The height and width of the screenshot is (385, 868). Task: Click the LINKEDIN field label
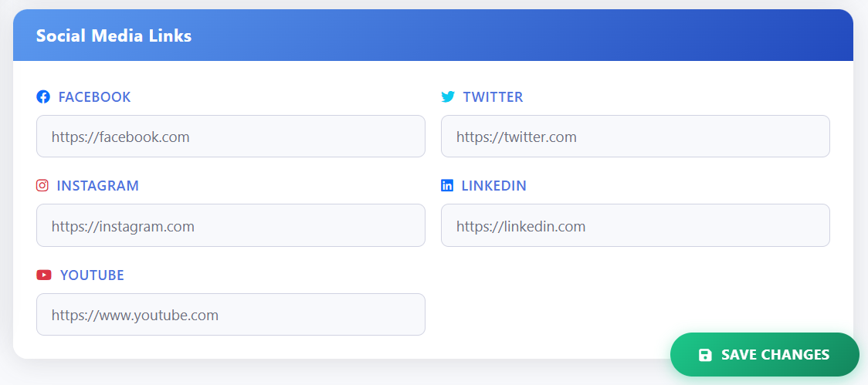[493, 186]
